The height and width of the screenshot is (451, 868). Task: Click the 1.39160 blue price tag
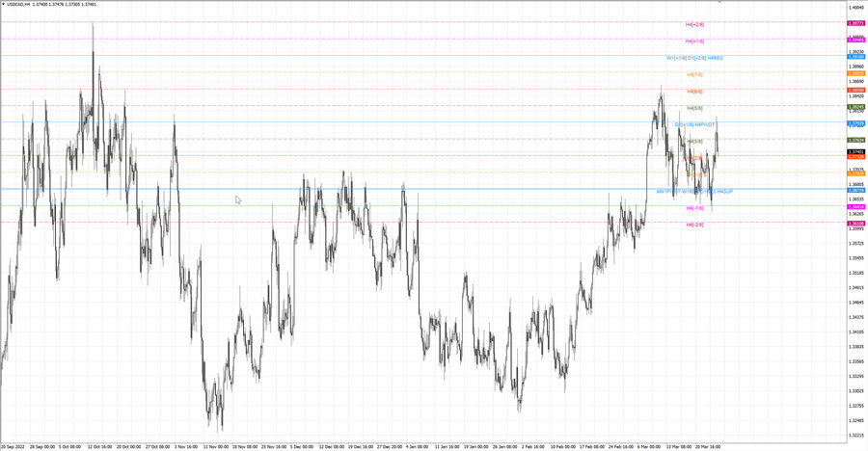(x=856, y=57)
